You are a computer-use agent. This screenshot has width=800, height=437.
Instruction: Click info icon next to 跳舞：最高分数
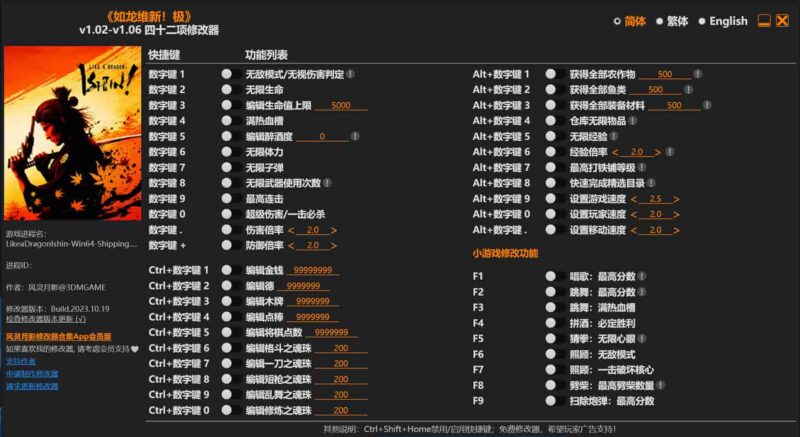642,292
